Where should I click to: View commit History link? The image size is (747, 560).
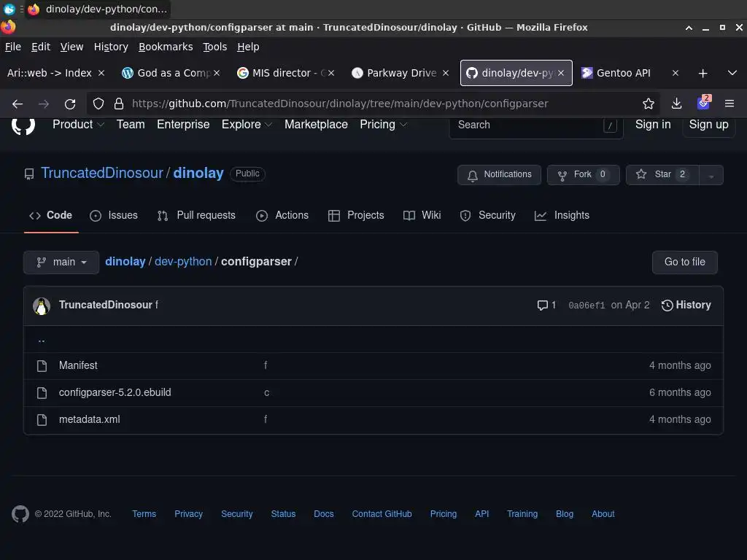686,306
